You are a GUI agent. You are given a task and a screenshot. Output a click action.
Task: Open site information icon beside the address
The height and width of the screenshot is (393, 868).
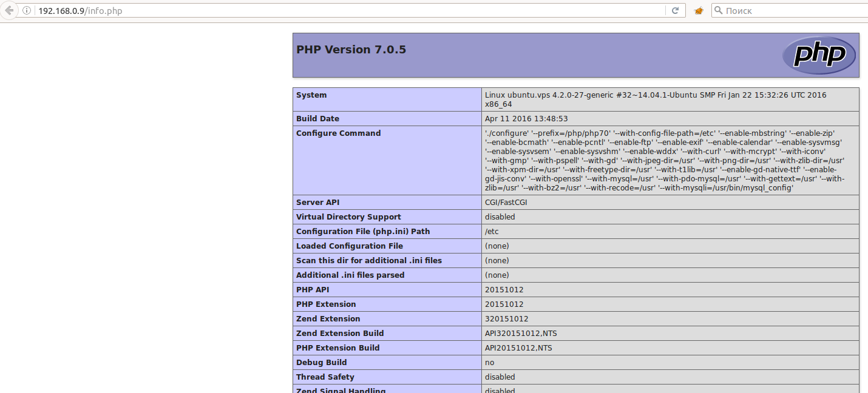pyautogui.click(x=27, y=11)
